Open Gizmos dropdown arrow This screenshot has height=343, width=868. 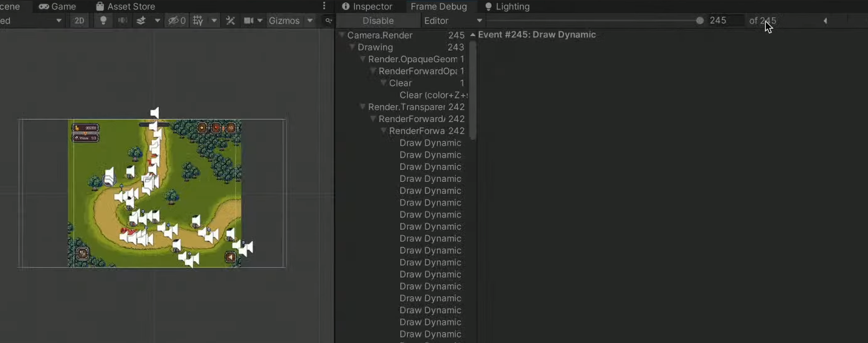pyautogui.click(x=309, y=21)
